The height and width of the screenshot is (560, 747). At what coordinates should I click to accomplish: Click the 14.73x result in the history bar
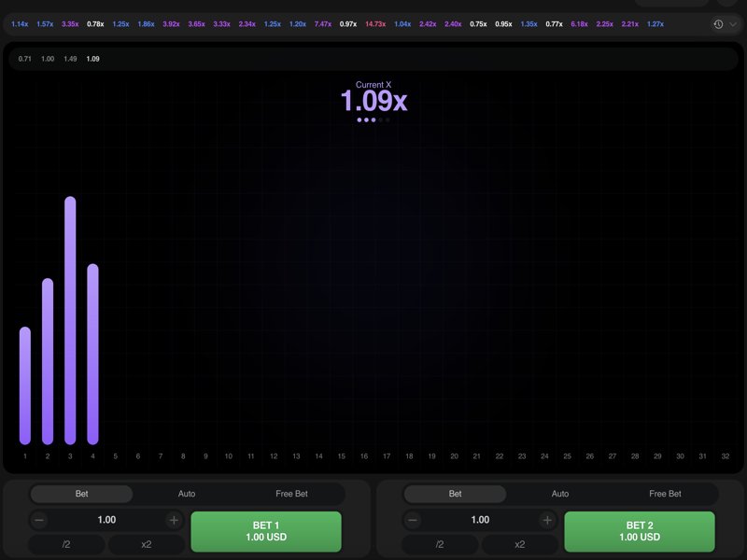click(x=375, y=24)
